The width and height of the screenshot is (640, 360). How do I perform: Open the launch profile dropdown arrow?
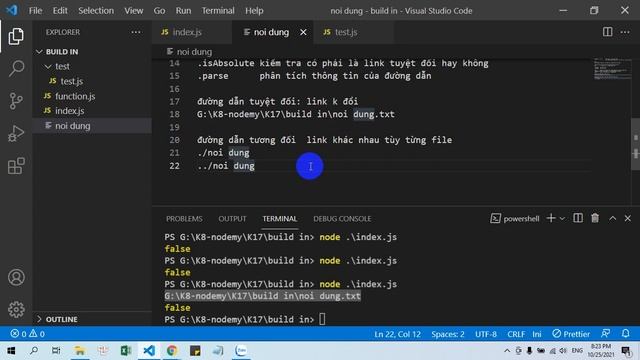(562, 219)
